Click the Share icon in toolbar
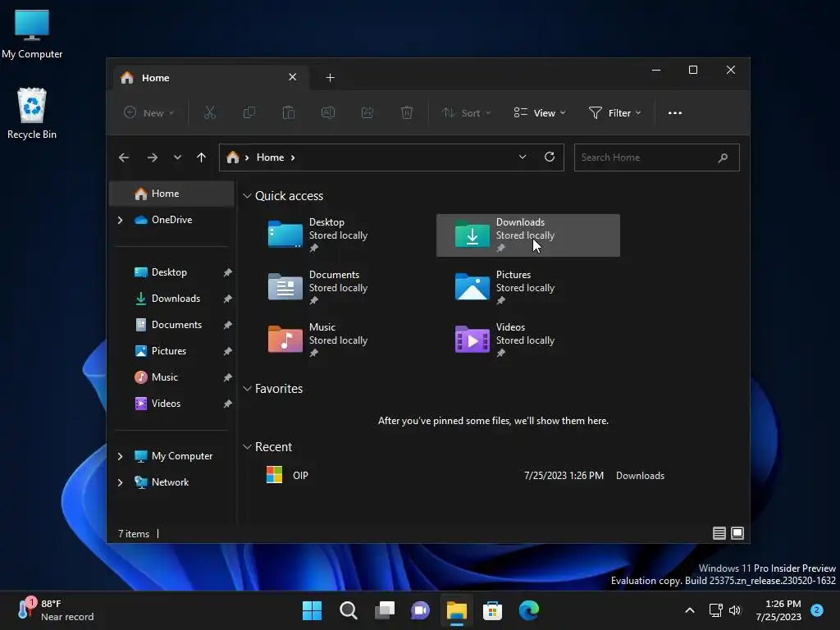 pyautogui.click(x=367, y=112)
